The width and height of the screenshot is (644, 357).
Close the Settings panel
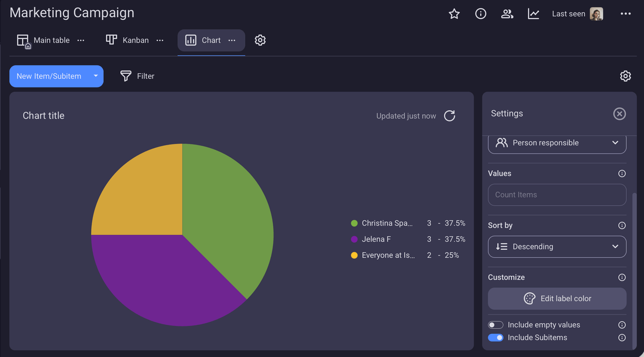pos(619,113)
